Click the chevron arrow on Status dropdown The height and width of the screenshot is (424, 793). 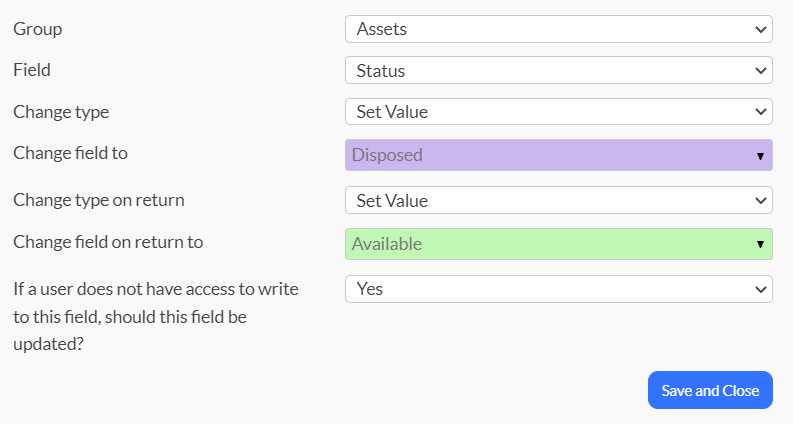point(760,71)
